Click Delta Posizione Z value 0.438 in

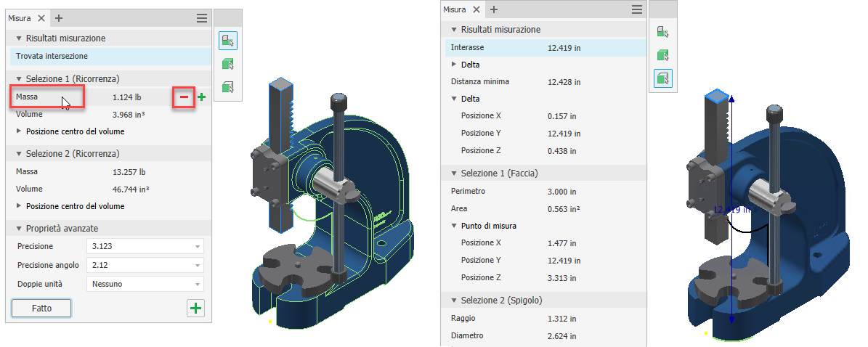click(x=562, y=150)
